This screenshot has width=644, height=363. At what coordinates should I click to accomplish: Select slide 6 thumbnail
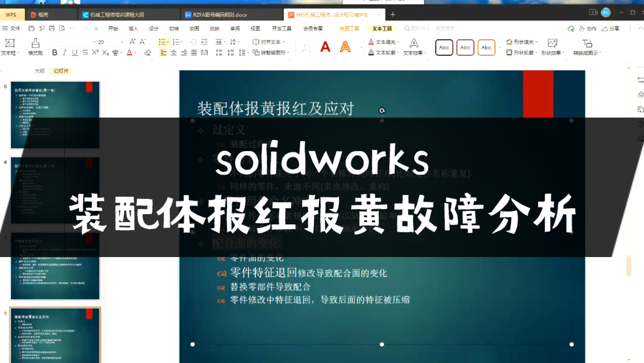coord(55,190)
